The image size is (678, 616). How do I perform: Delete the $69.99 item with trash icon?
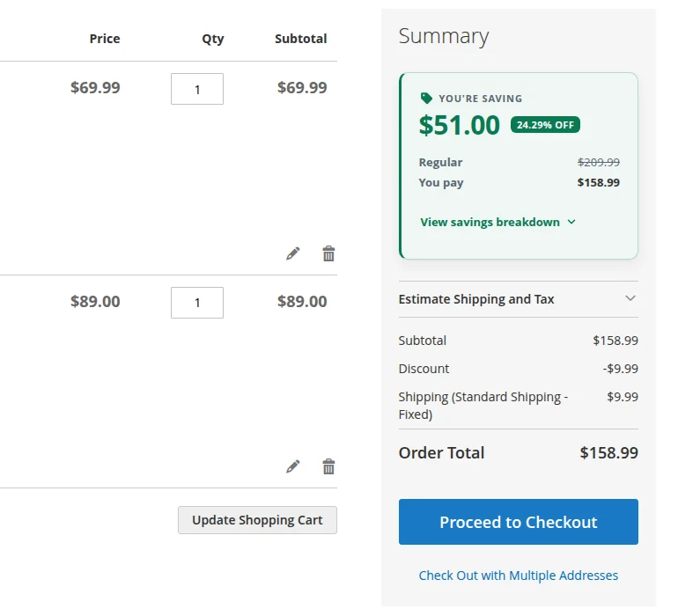(328, 253)
